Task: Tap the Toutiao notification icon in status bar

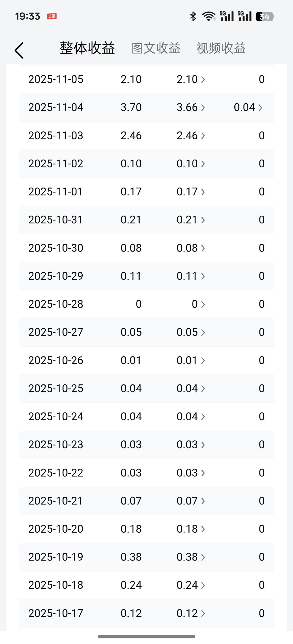Action: coord(52,16)
